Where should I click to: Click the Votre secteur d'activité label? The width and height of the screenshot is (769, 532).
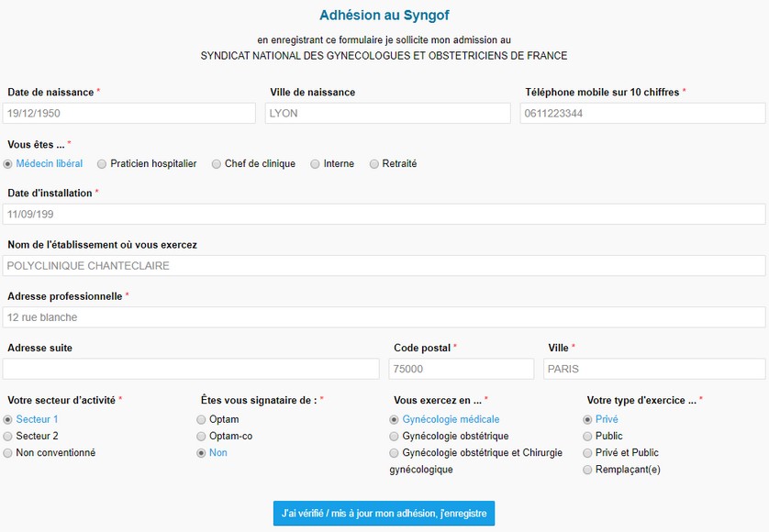click(61, 400)
